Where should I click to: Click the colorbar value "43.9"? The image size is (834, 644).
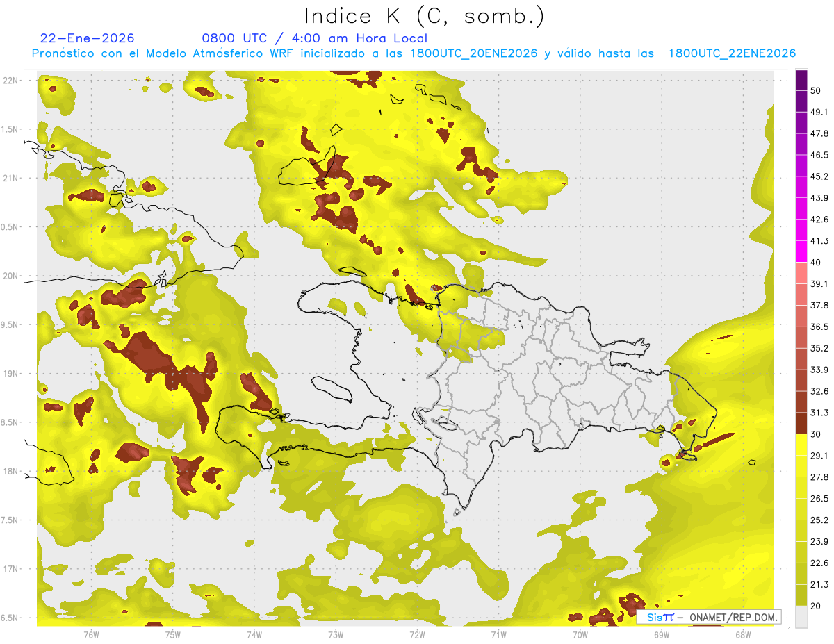(x=820, y=198)
